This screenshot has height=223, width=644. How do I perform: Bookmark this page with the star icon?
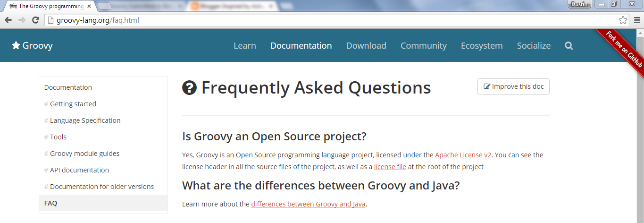(x=623, y=20)
